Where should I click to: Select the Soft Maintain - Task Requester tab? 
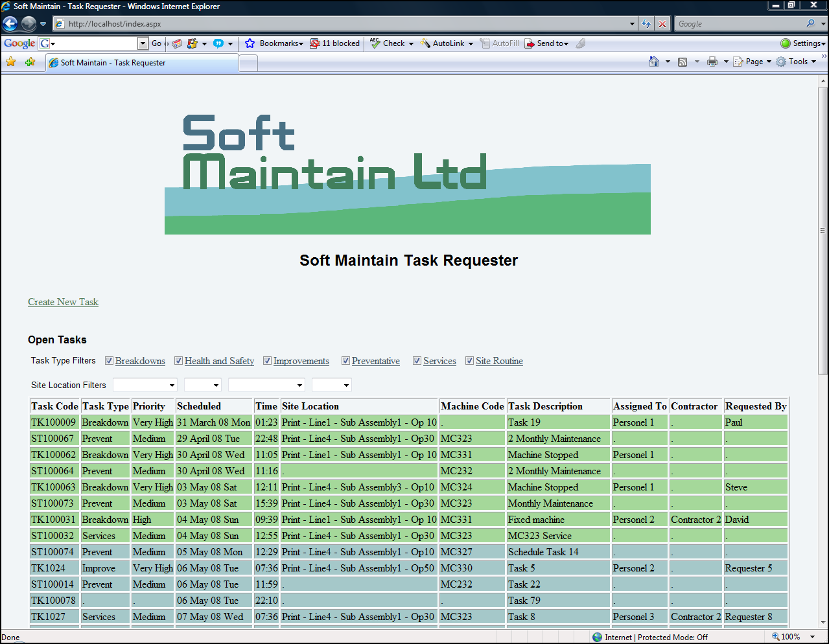143,63
